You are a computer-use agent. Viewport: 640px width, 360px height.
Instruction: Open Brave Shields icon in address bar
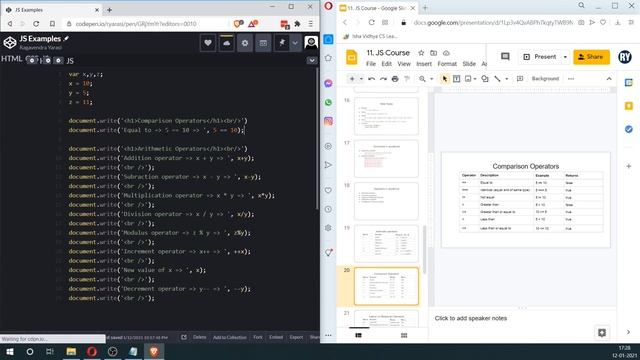coord(238,24)
